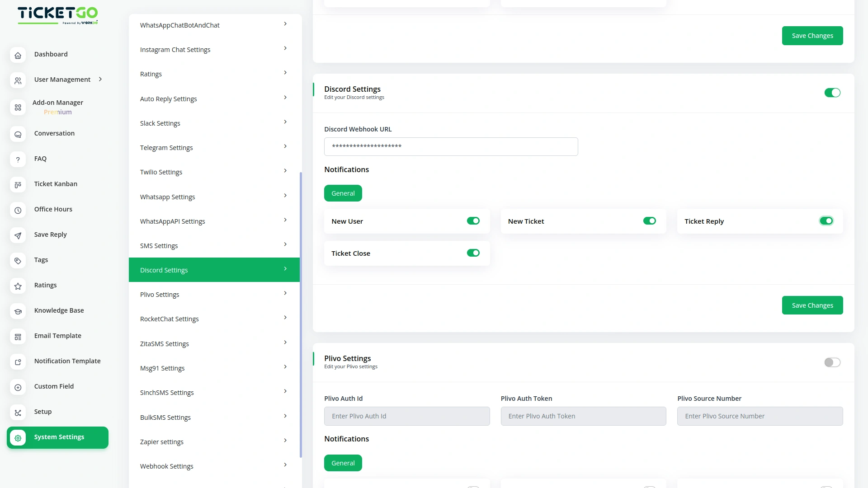868x488 pixels.
Task: Click the Save Reply paper plane icon
Action: 18,235
